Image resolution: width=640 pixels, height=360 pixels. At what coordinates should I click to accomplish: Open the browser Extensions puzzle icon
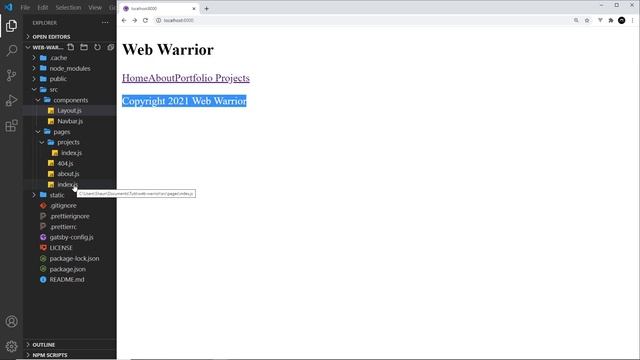point(611,20)
